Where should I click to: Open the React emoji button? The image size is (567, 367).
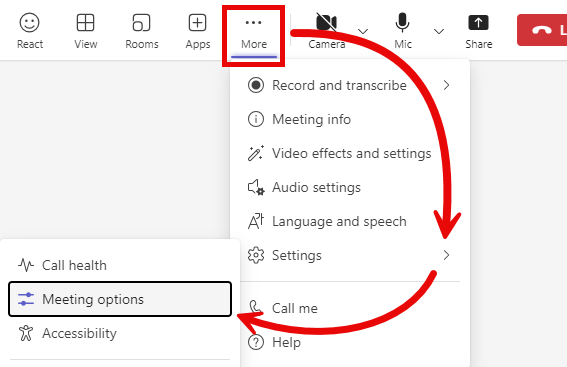(30, 31)
